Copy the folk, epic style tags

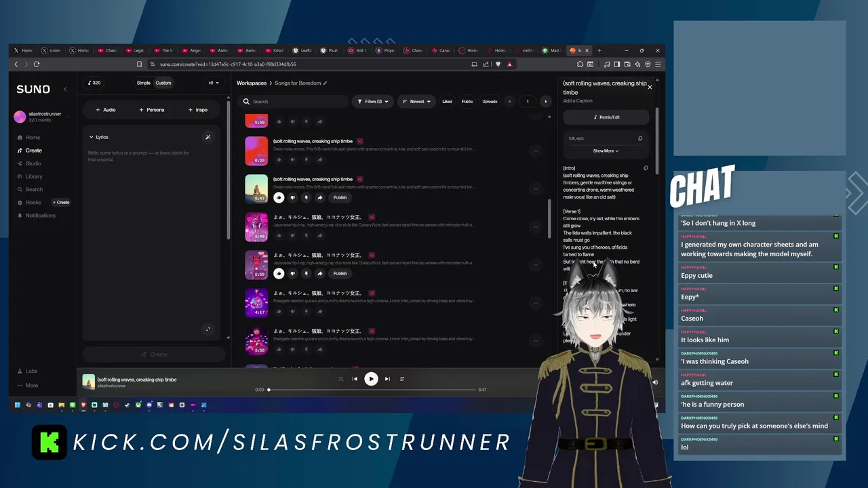[x=640, y=138]
